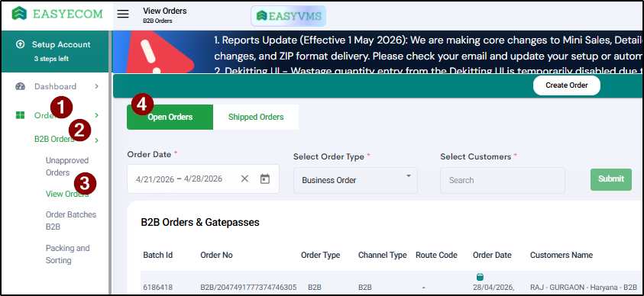Click the Setup Account upload arrow icon
The height and width of the screenshot is (296, 644).
tap(20, 44)
